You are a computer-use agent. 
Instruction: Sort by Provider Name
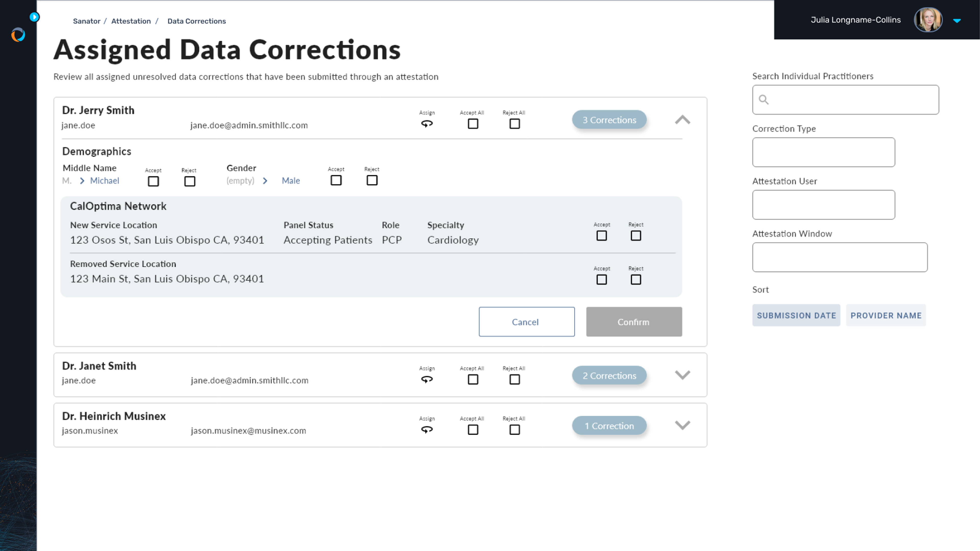click(x=886, y=315)
